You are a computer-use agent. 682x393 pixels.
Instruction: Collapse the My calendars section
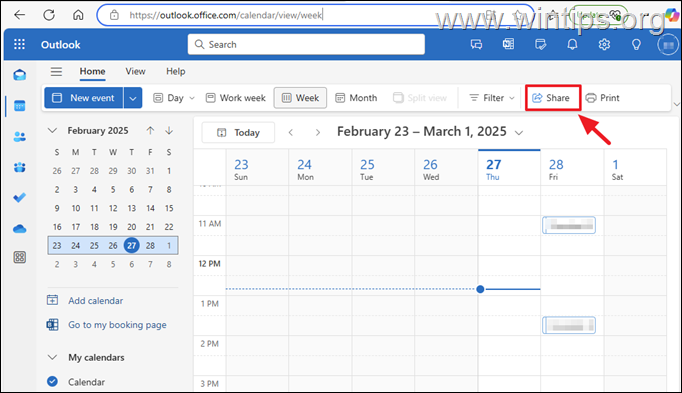pyautogui.click(x=52, y=357)
